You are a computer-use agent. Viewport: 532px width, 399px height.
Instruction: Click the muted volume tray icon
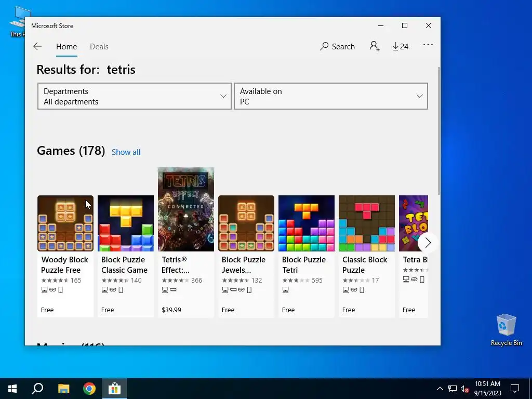click(x=464, y=389)
